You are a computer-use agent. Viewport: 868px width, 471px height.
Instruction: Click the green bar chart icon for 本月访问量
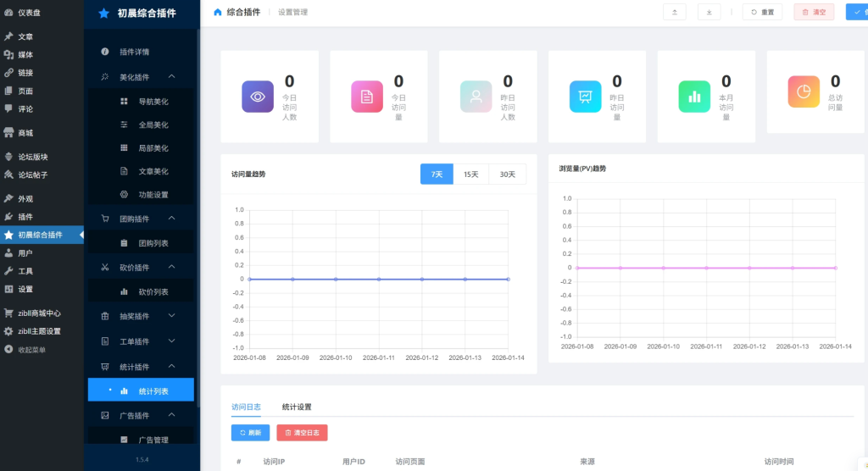[694, 97]
